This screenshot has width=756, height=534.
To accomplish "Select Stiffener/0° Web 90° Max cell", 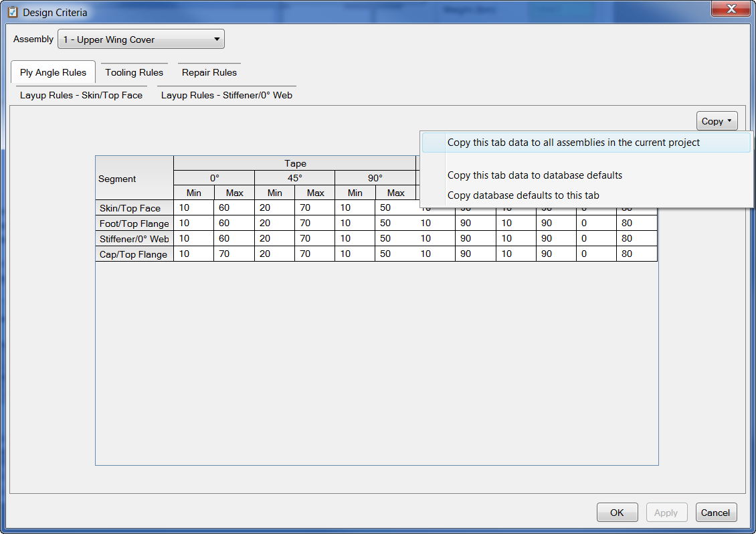I will tap(395, 239).
